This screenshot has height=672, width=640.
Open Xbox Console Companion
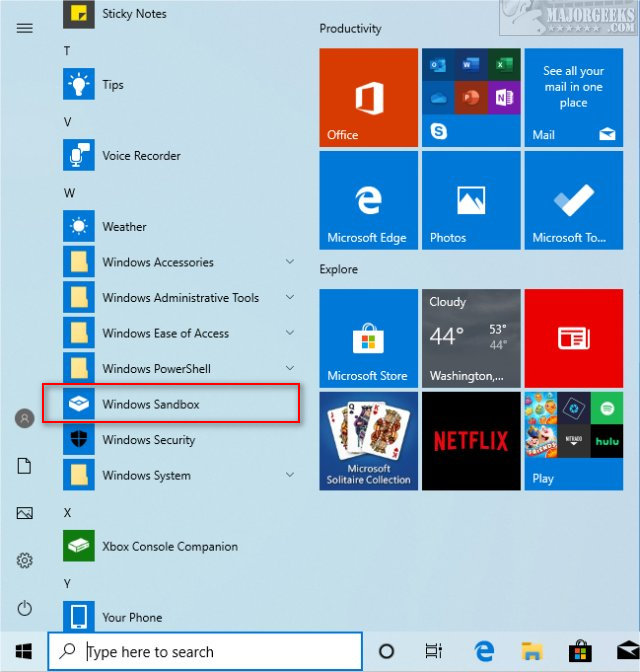point(178,546)
